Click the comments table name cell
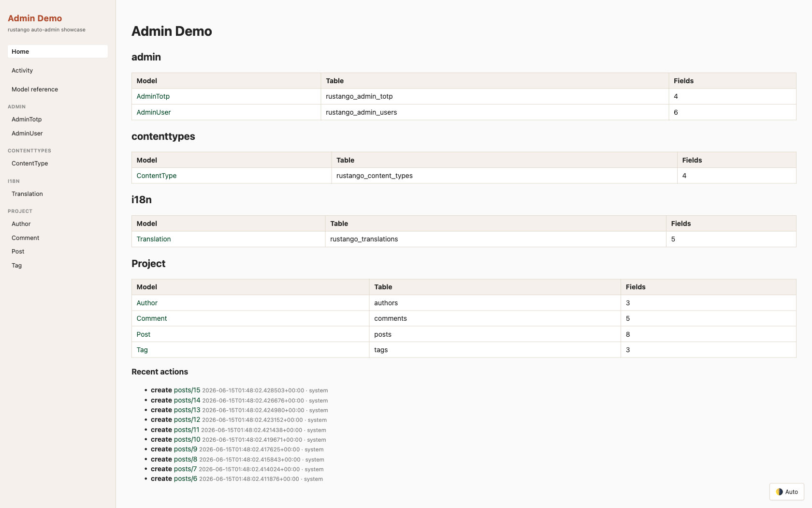812x508 pixels. tap(495, 318)
